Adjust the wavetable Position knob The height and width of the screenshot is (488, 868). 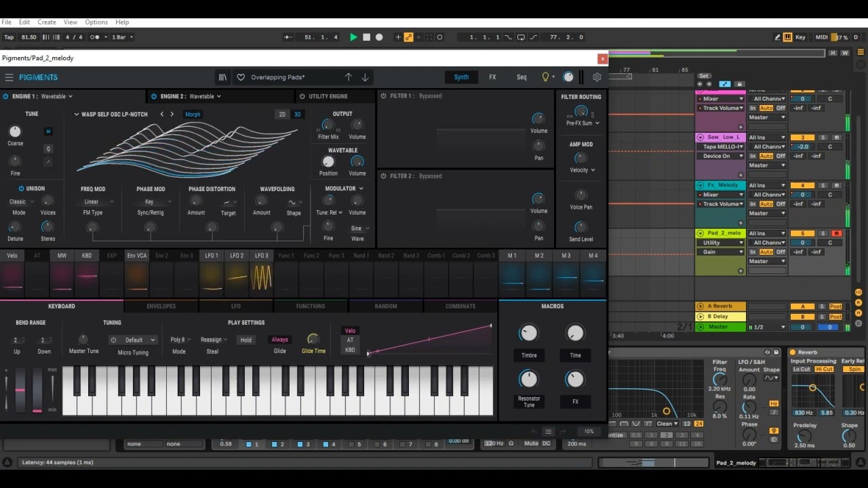pyautogui.click(x=328, y=162)
